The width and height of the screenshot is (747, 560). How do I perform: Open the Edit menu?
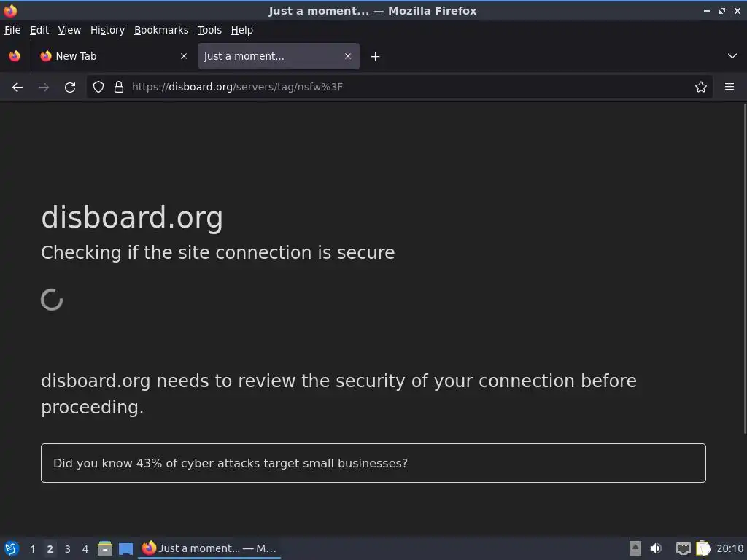click(x=39, y=30)
